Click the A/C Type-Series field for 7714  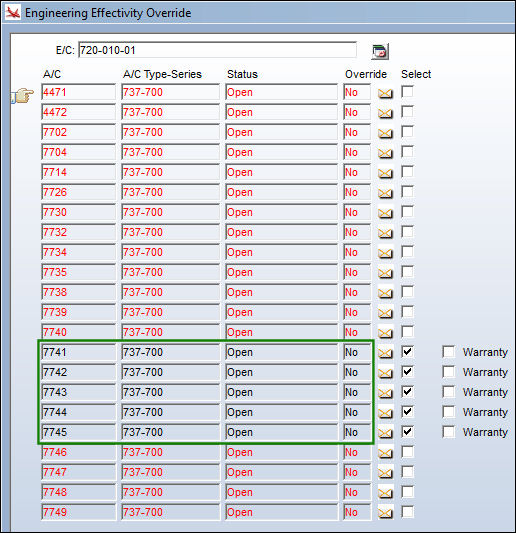pyautogui.click(x=171, y=172)
